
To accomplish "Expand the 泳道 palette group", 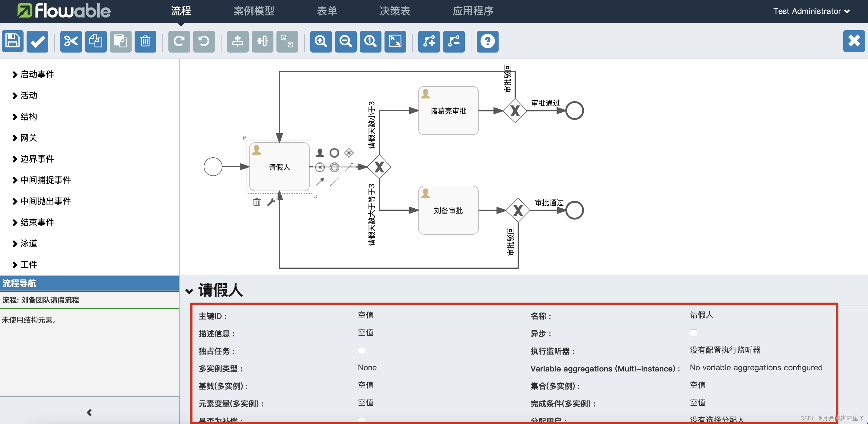I will pos(25,244).
